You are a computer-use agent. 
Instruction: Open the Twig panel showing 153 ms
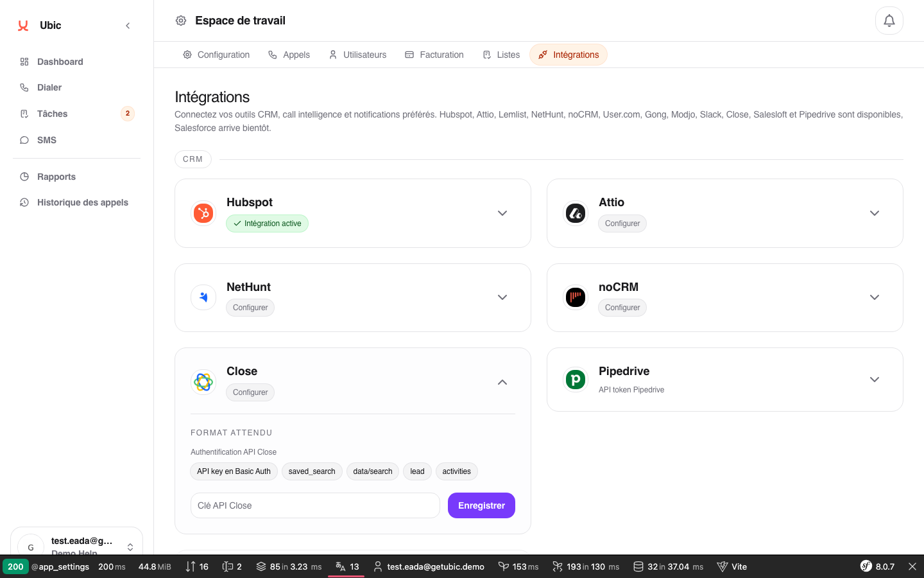[518, 566]
